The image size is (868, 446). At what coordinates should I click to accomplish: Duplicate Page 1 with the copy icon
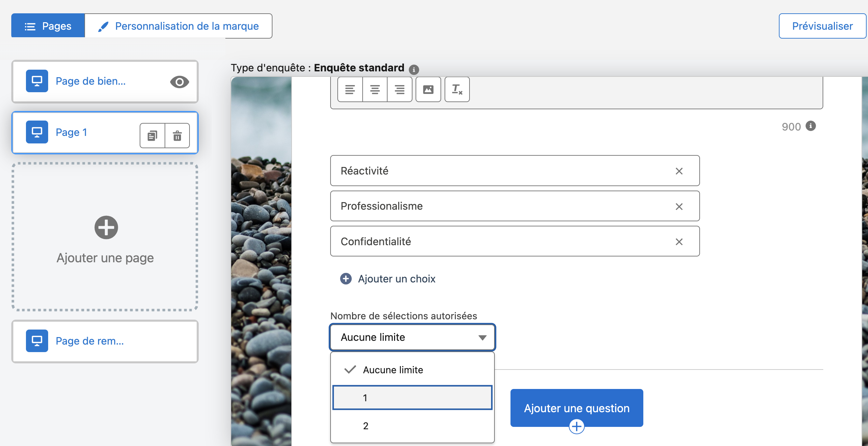coord(152,136)
